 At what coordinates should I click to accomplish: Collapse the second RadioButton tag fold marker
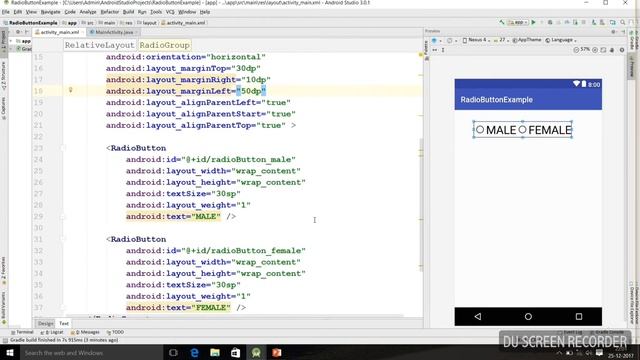[63, 239]
